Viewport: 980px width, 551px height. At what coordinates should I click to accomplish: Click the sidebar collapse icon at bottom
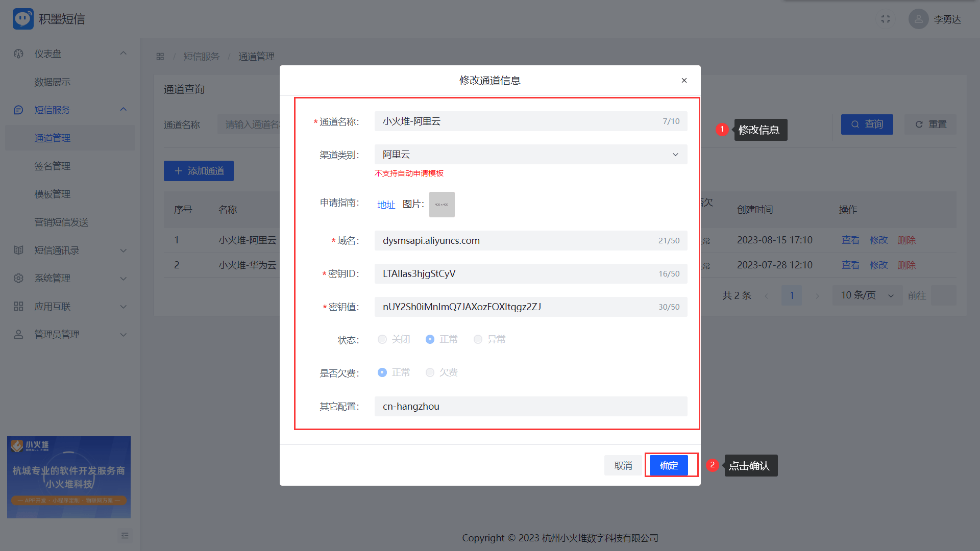coord(125,535)
